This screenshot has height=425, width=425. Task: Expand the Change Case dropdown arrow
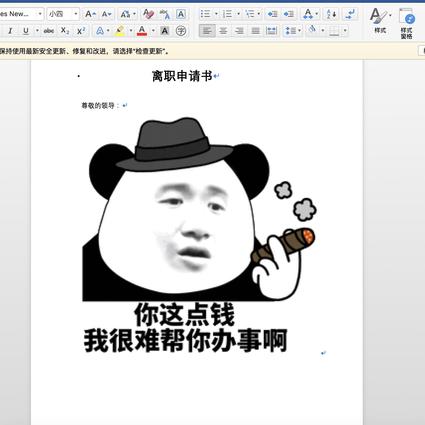click(x=134, y=14)
